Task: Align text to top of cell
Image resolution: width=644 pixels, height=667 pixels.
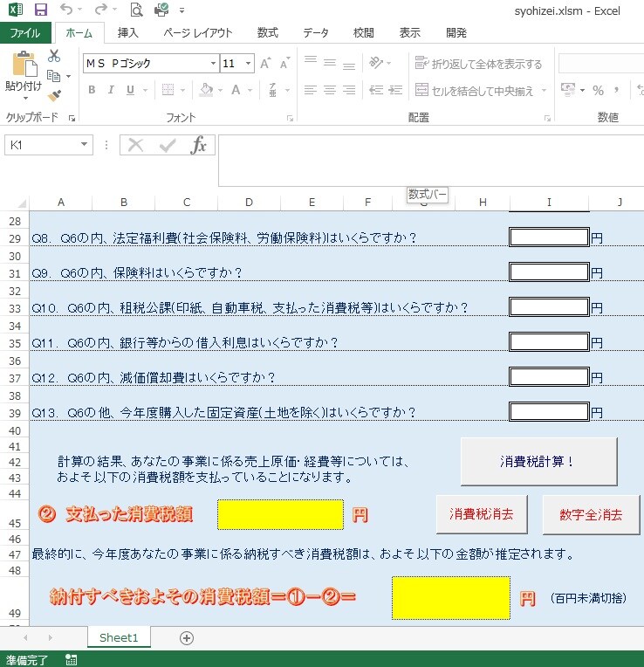Action: 311,59
